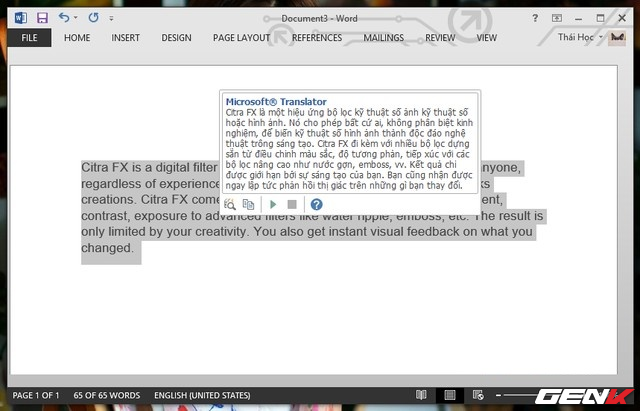Open the MAILINGS ribbon tab
This screenshot has width=640, height=411.
pyautogui.click(x=383, y=38)
